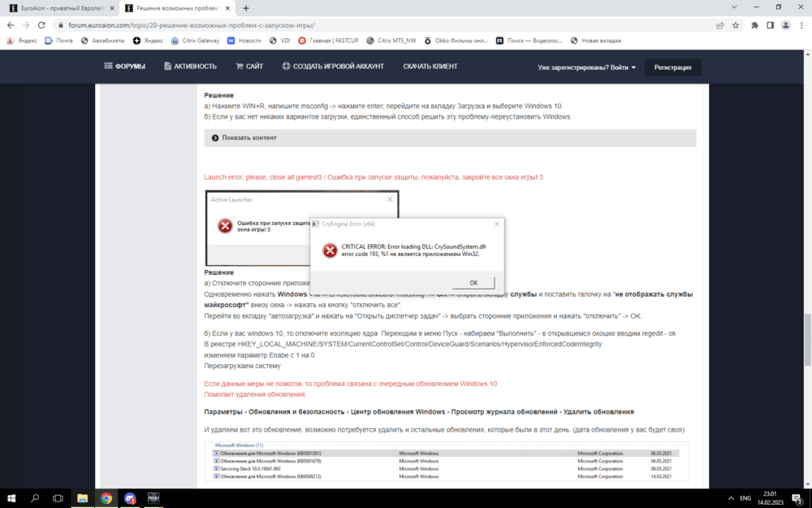
Task: Bookmark this page with the star icon
Action: (736, 25)
